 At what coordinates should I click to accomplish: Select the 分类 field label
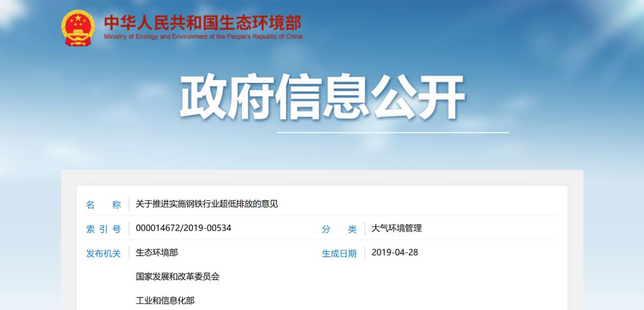pyautogui.click(x=339, y=229)
